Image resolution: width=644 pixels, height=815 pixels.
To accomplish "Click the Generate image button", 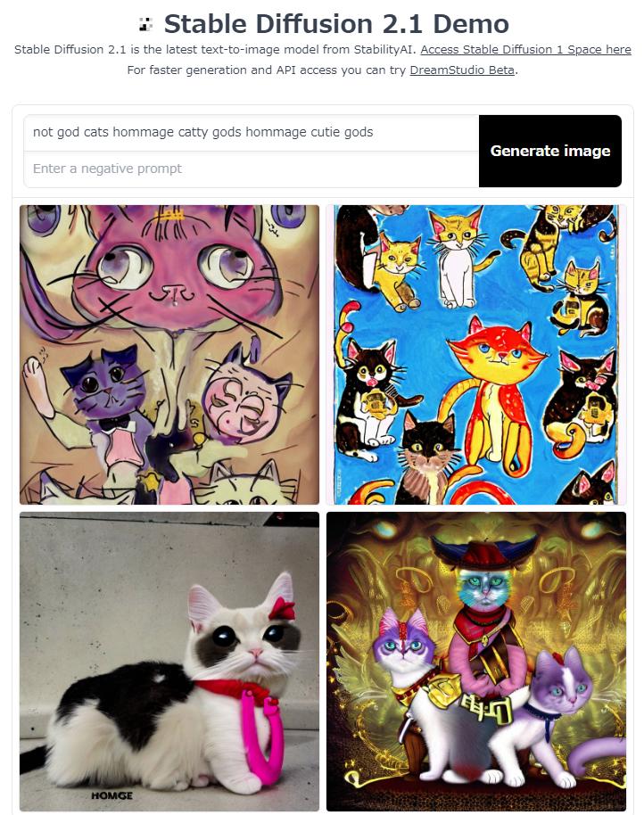I will coord(550,151).
